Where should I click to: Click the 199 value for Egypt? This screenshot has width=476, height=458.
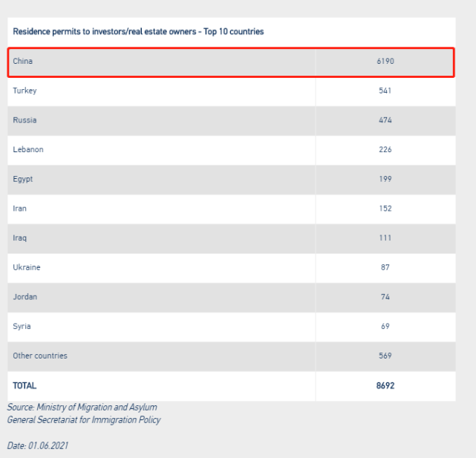(x=385, y=179)
